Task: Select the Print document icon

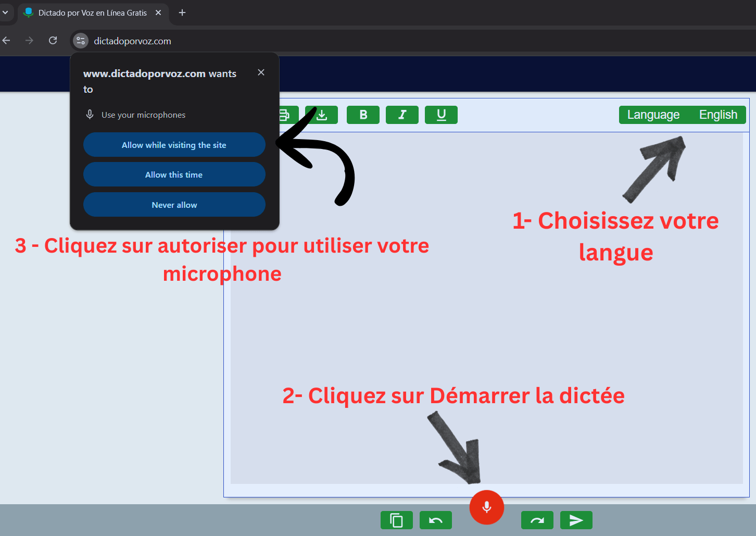Action: pyautogui.click(x=286, y=115)
